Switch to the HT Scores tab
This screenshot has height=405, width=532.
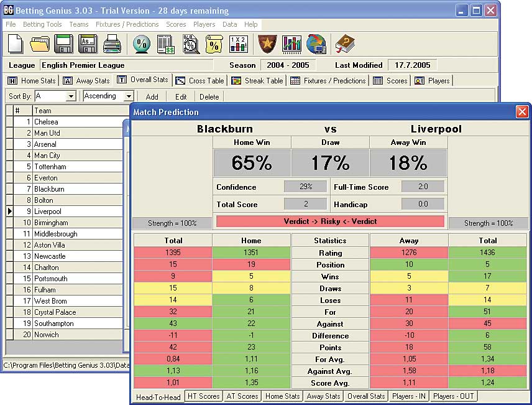pyautogui.click(x=204, y=396)
